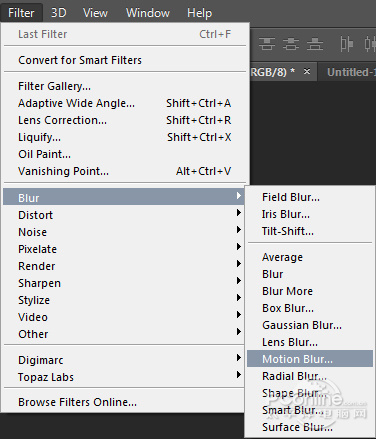376x439 pixels.
Task: Expand the Distort filter submenu
Action: 124,215
